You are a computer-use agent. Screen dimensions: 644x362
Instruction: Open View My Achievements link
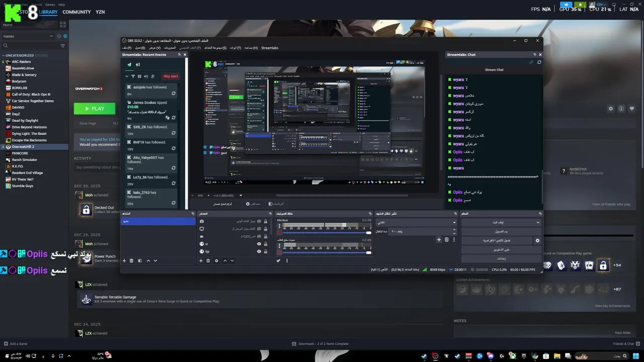coord(612,306)
